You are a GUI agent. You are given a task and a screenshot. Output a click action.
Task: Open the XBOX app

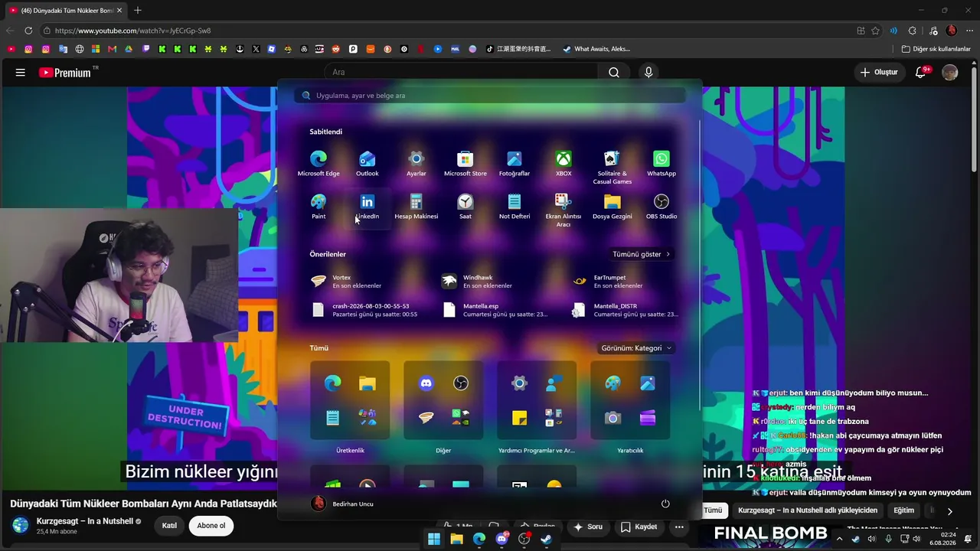563,163
